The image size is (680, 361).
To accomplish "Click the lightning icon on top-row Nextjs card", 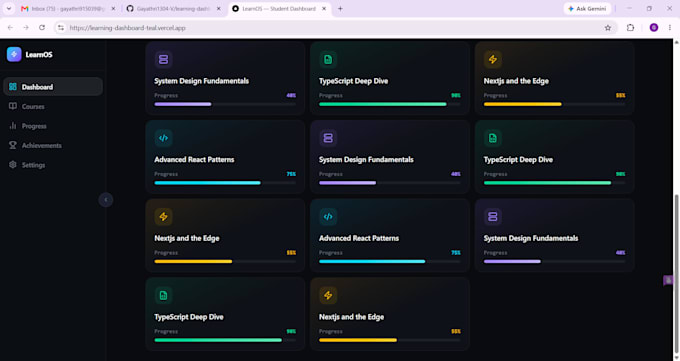I will coord(493,59).
